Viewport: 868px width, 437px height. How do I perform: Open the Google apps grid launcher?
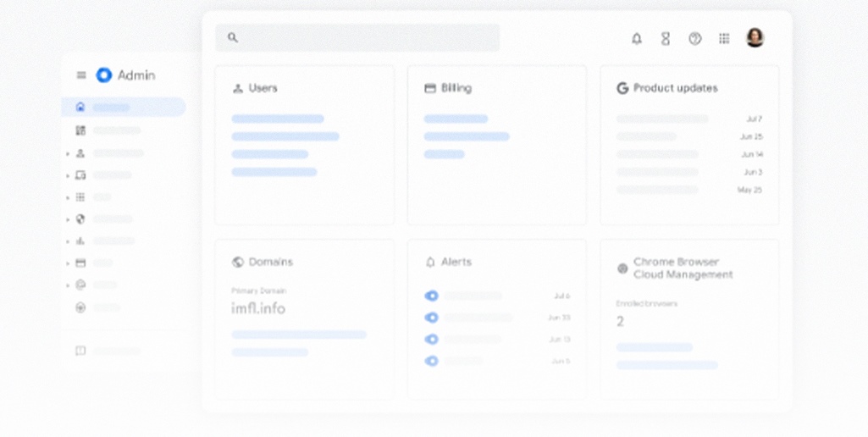point(724,38)
